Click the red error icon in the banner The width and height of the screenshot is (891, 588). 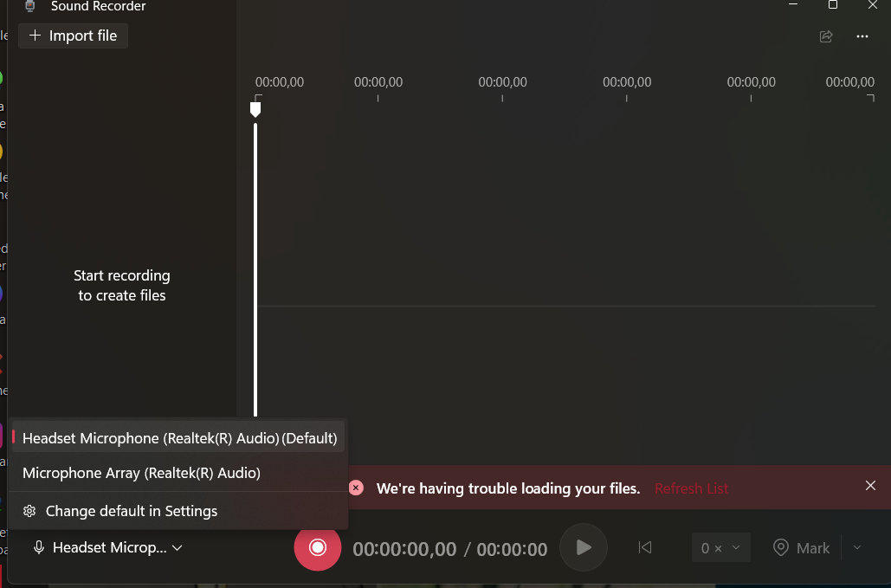[356, 488]
